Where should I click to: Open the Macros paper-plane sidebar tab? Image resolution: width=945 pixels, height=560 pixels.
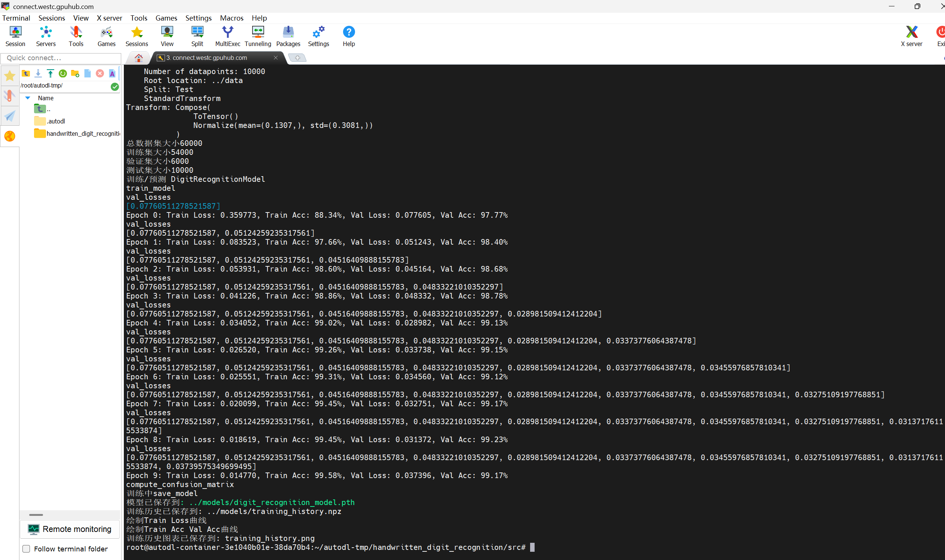9,116
